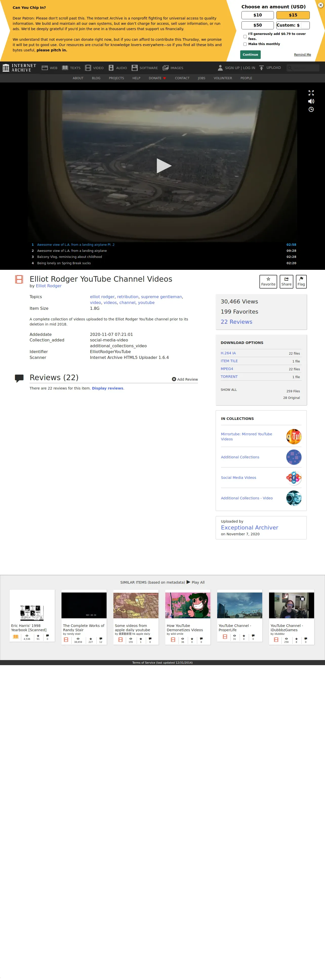Select the $15 donation amount

(293, 15)
